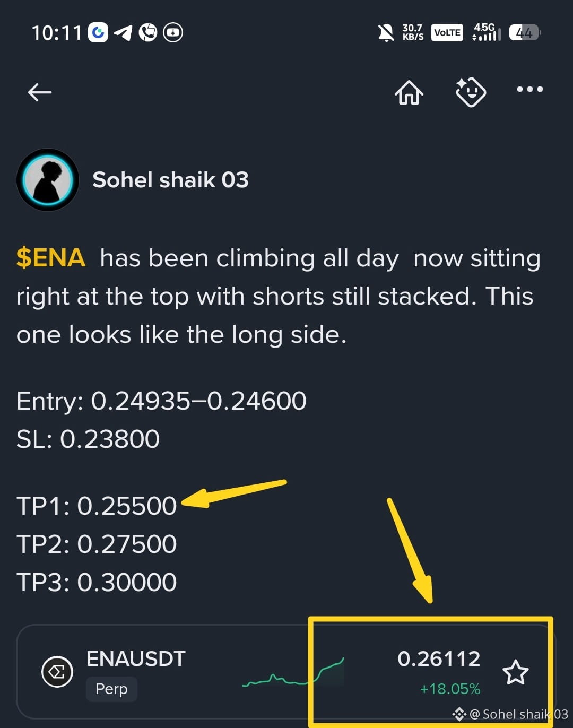This screenshot has width=573, height=728.
Task: Tap the 0.26112 price value
Action: [x=439, y=658]
